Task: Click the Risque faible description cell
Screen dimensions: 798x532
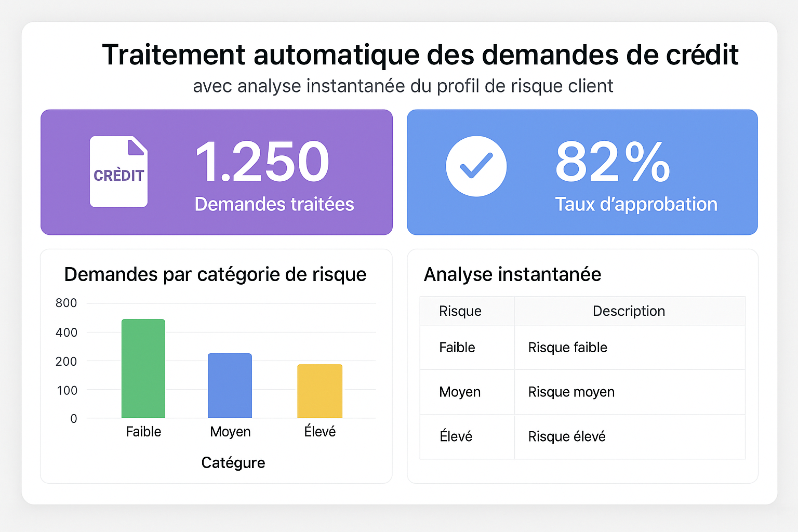Action: pos(568,348)
